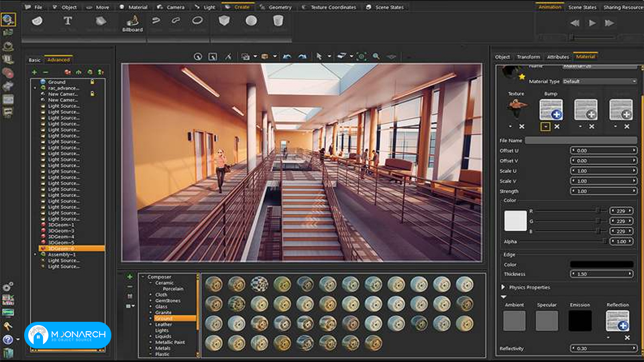Select the 3DGeom~6 tree item
This screenshot has width=644, height=362.
tap(72, 248)
